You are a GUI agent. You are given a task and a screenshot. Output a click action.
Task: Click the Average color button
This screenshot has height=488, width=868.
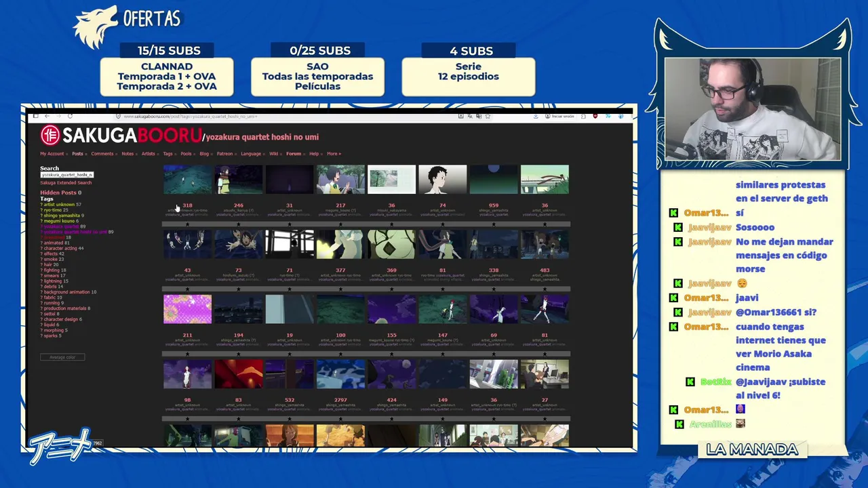[62, 357]
